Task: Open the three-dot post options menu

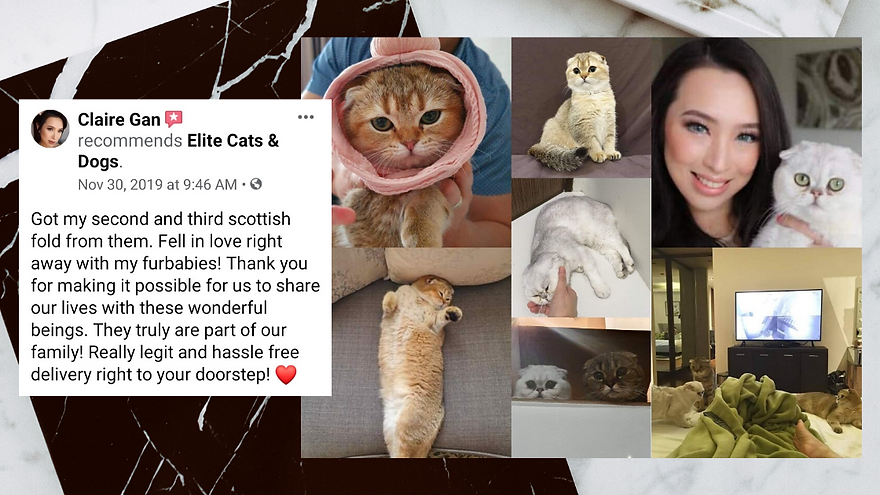Action: (x=305, y=117)
